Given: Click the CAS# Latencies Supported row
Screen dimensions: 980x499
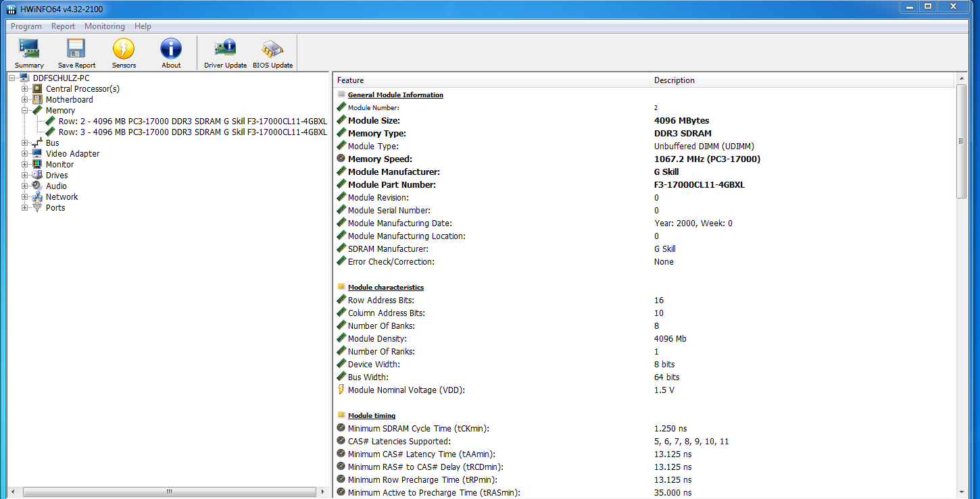Looking at the screenshot, I should point(645,442).
